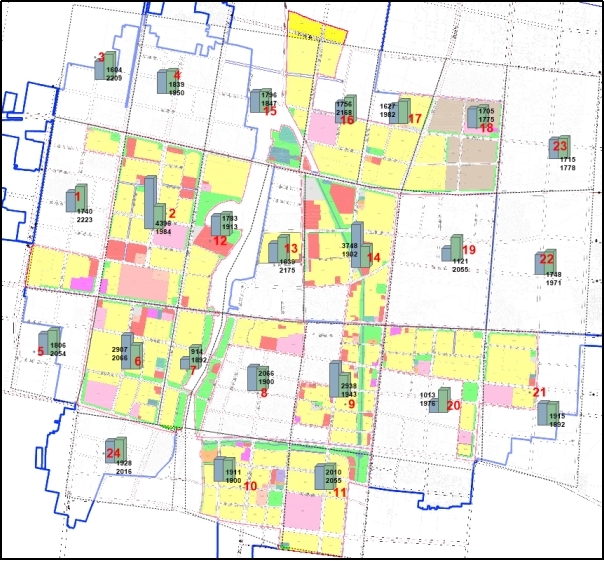Image resolution: width=604 pixels, height=561 pixels.
Task: Click the red zone label 12
Action: (x=220, y=240)
